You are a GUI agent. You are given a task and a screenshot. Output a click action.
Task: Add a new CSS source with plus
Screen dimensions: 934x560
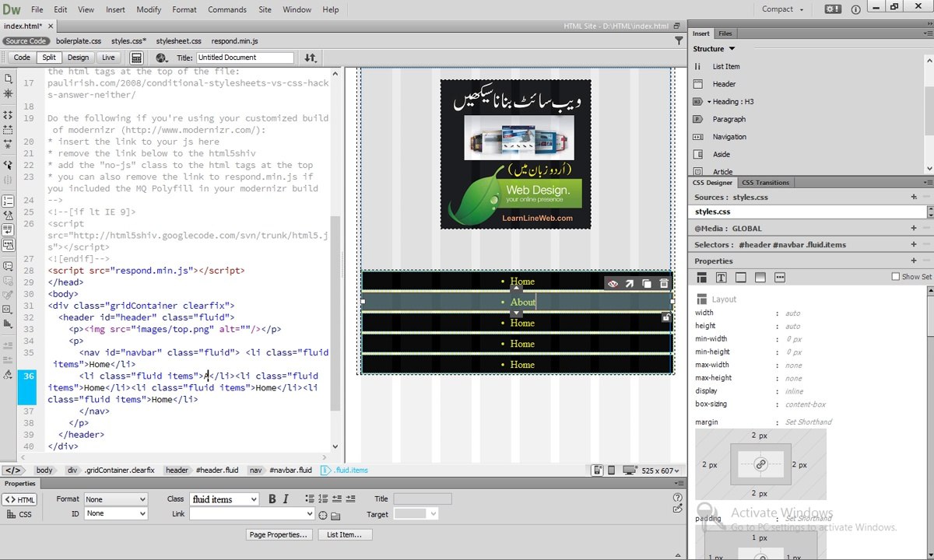click(x=914, y=198)
